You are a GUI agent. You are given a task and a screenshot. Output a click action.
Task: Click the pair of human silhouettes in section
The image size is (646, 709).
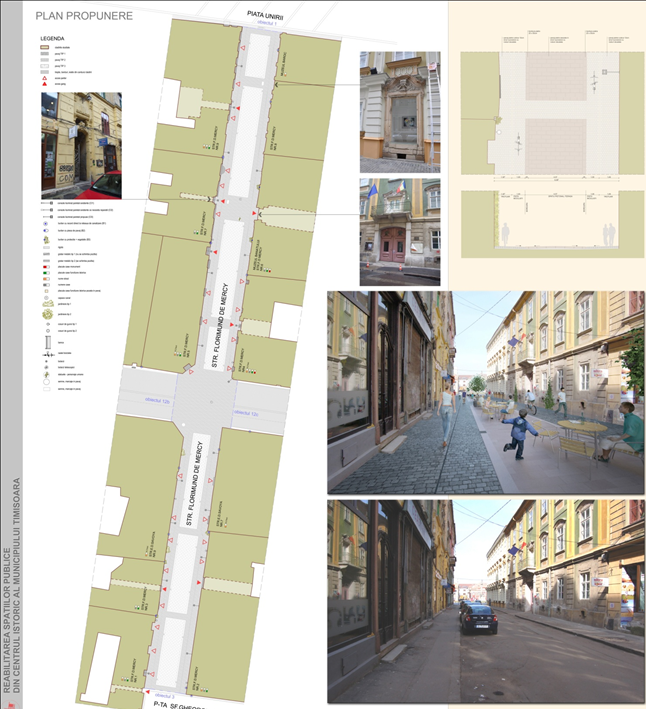tap(608, 234)
